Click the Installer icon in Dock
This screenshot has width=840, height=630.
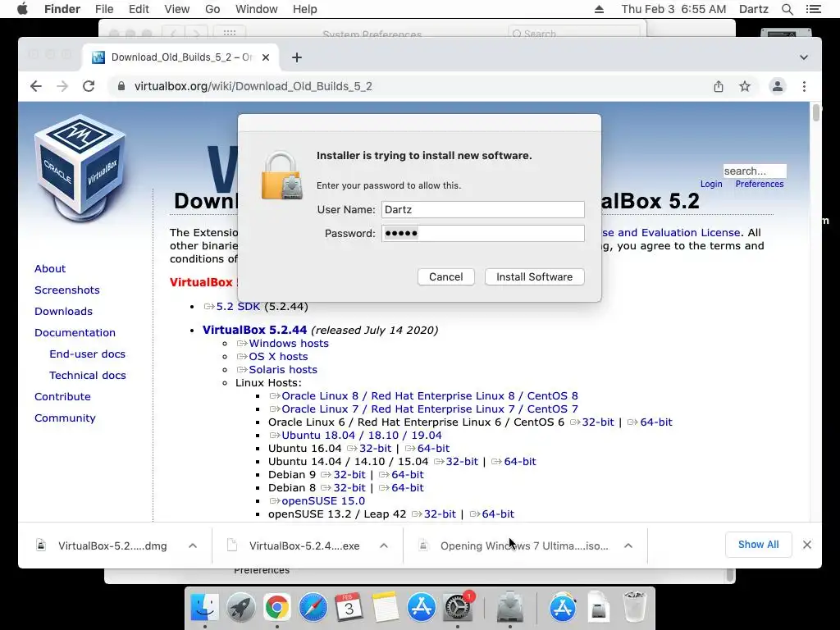(x=510, y=607)
